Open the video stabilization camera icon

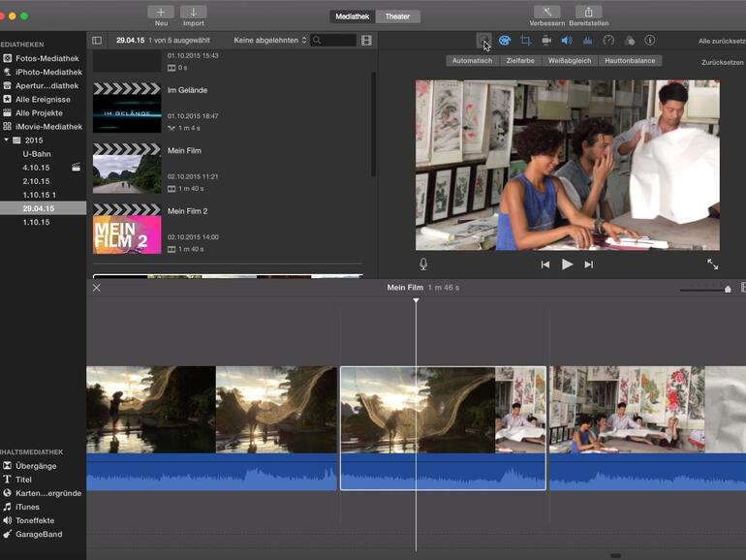[546, 41]
